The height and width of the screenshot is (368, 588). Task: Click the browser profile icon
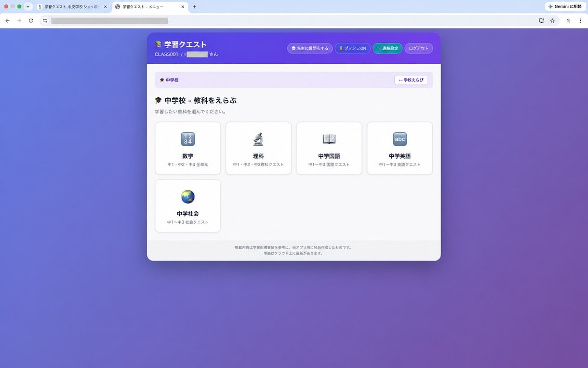568,21
